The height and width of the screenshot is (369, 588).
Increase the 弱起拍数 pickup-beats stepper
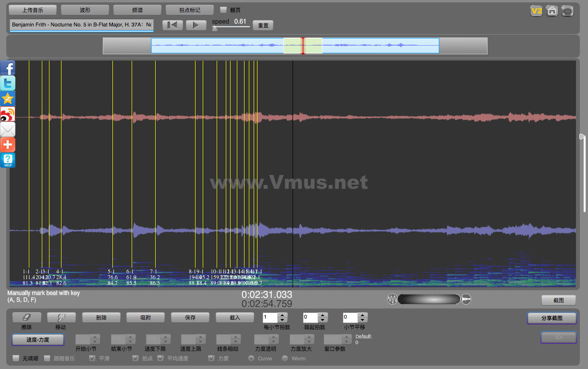point(322,315)
